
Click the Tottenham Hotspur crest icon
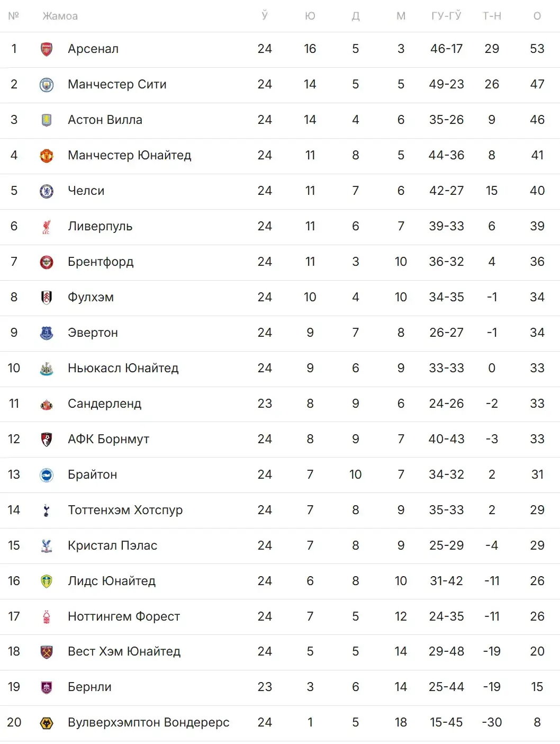[47, 510]
